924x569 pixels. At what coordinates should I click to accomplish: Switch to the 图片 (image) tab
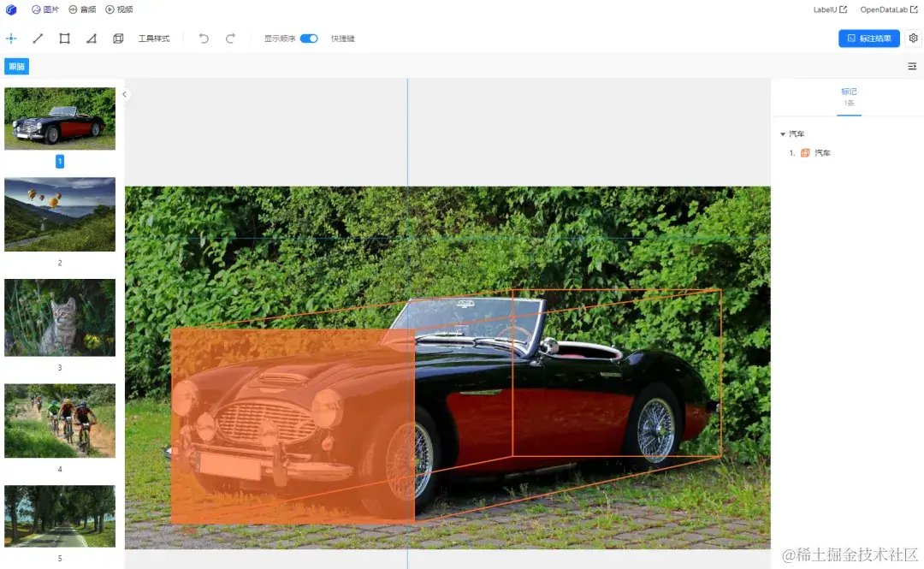point(45,9)
